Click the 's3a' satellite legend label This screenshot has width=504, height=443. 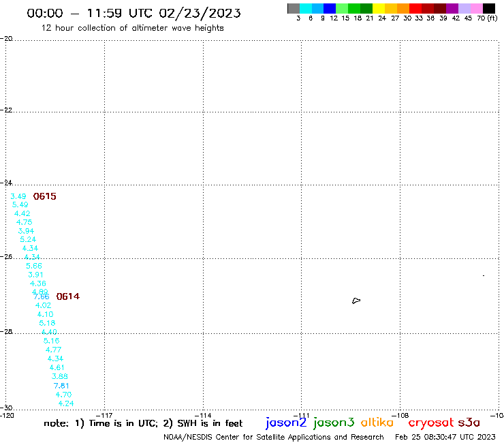(x=469, y=423)
